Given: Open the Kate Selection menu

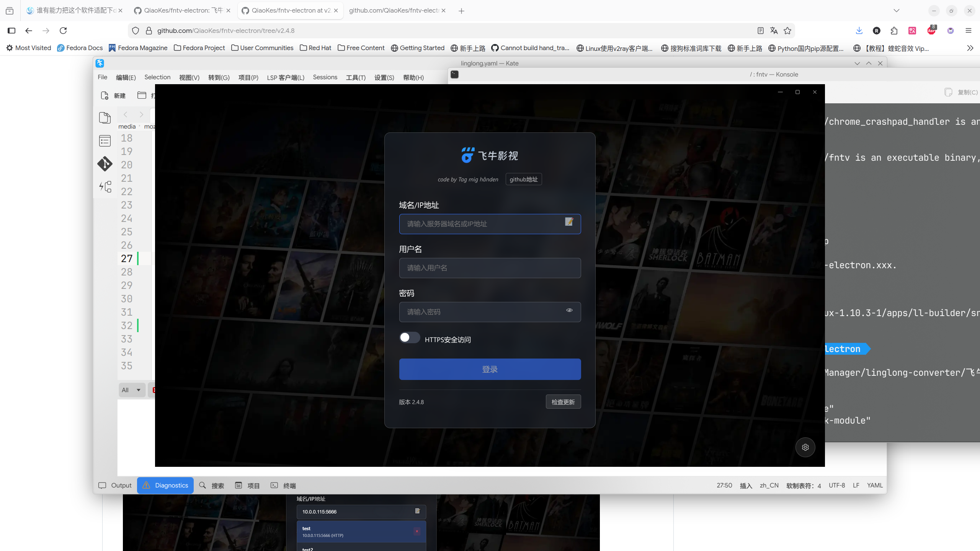Looking at the screenshot, I should point(157,77).
